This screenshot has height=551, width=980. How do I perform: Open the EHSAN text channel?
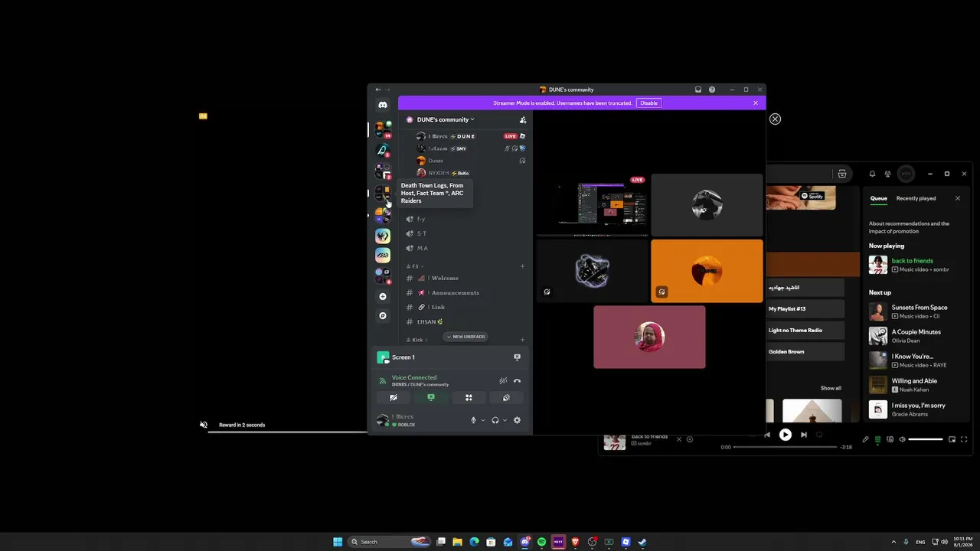point(467,321)
